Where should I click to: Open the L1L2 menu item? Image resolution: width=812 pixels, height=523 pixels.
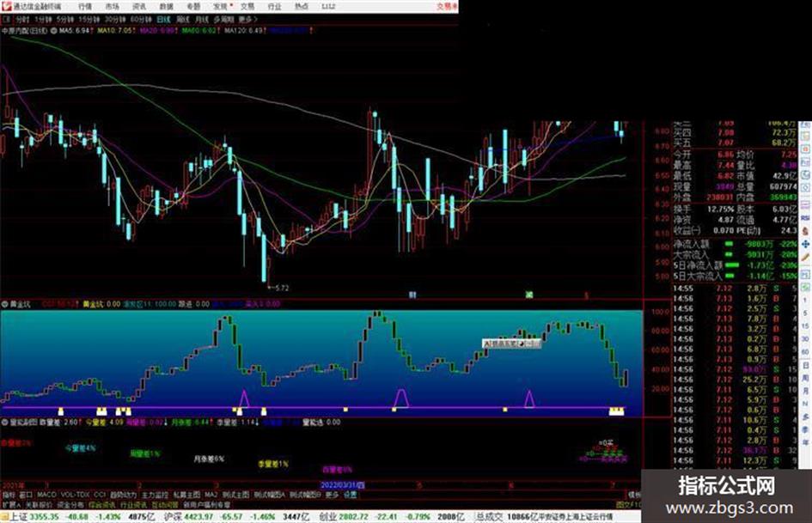coord(328,6)
